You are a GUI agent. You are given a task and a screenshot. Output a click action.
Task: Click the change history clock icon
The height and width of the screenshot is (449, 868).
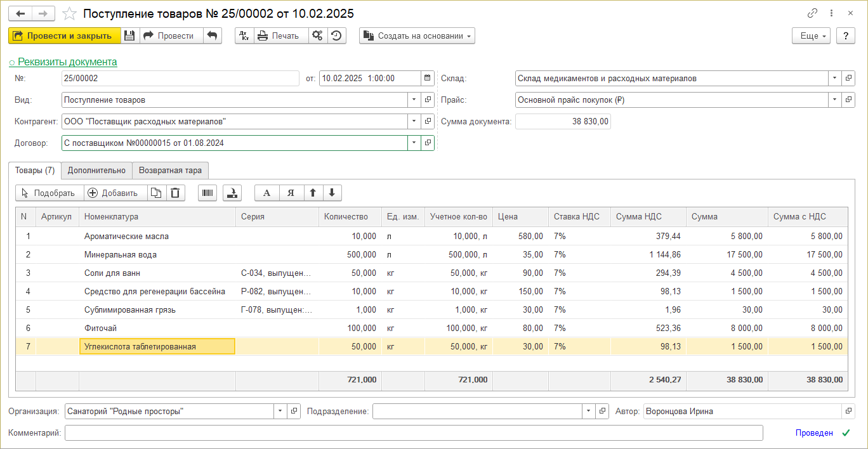[x=336, y=36]
